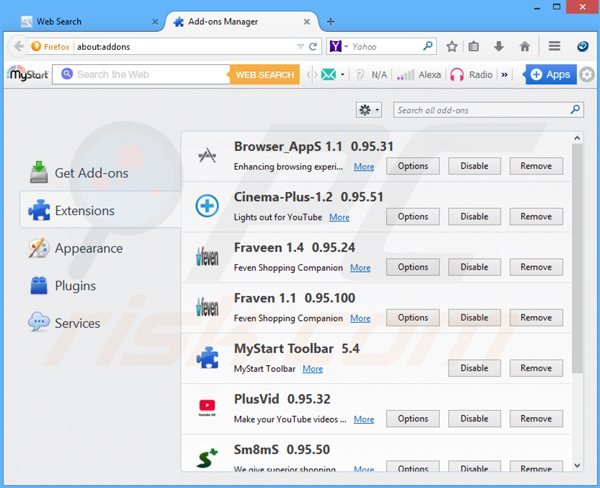This screenshot has height=488, width=600.
Task: Click the blue Apps button
Action: point(550,75)
